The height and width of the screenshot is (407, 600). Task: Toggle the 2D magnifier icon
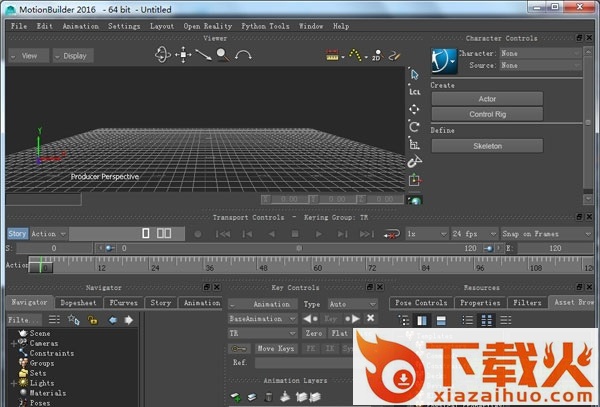click(377, 55)
